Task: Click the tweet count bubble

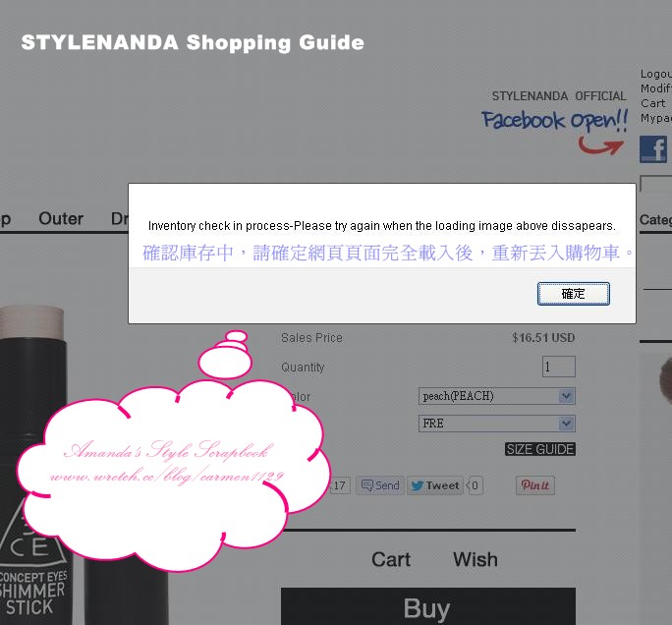Action: [x=475, y=485]
